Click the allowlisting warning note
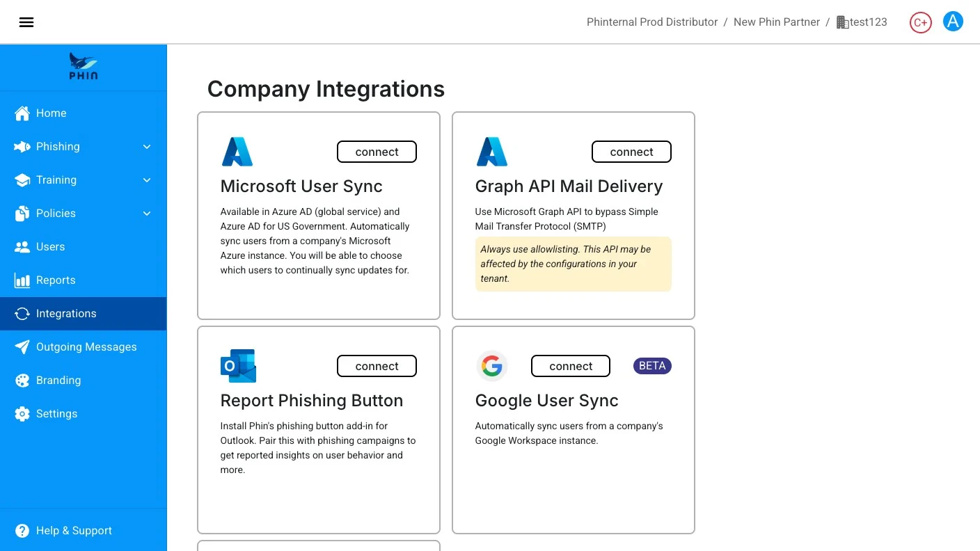The width and height of the screenshot is (980, 551). [574, 264]
